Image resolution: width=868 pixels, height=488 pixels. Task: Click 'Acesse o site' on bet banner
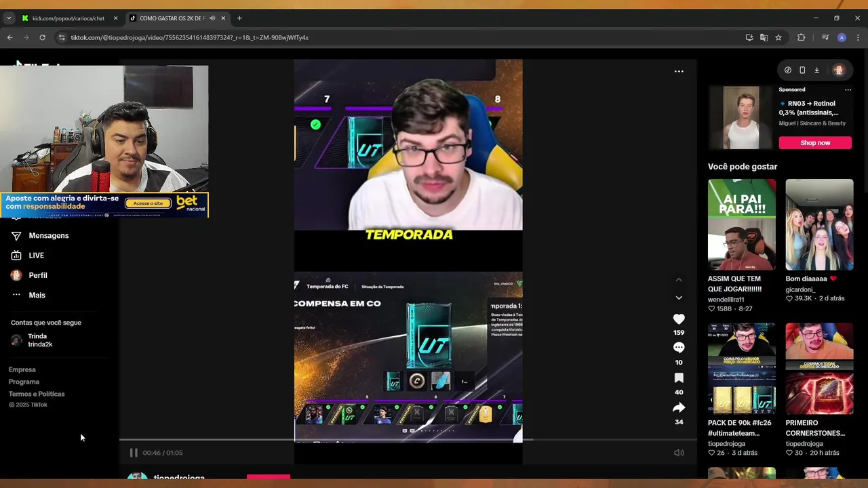click(148, 203)
